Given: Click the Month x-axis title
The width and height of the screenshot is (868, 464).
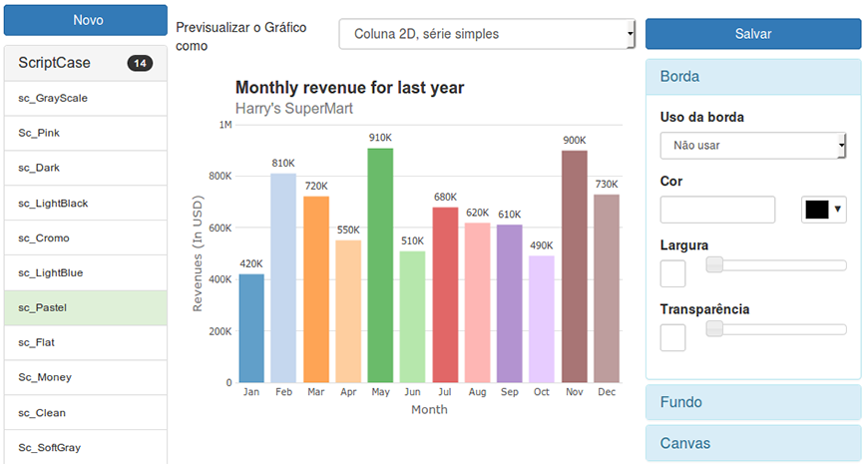Looking at the screenshot, I should point(429,409).
